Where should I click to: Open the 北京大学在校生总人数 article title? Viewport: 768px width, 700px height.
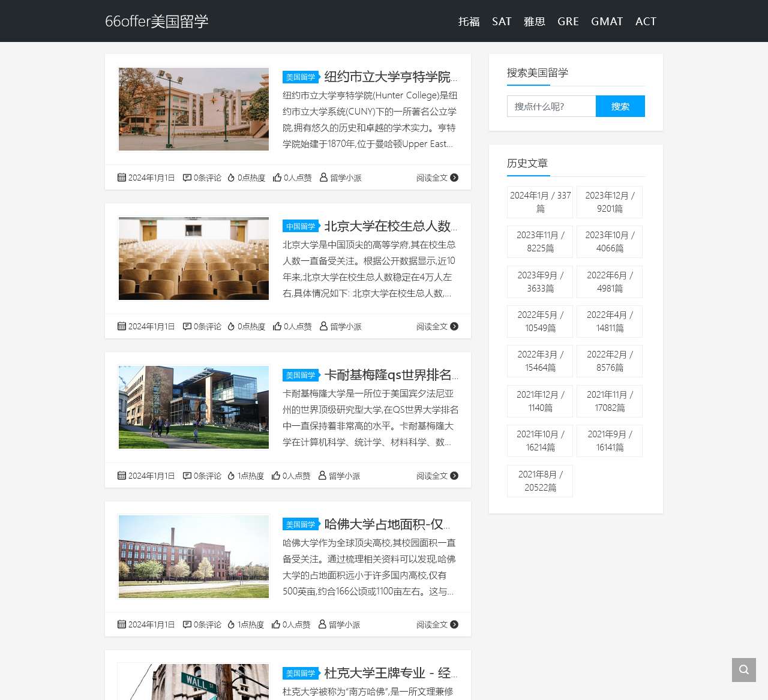(391, 226)
